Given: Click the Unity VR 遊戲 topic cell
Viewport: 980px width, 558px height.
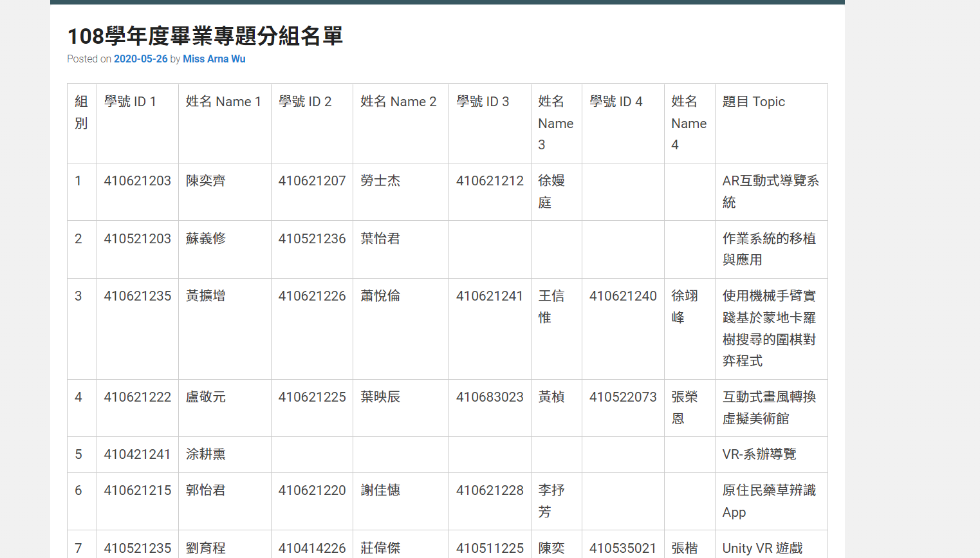Looking at the screenshot, I should 763,548.
